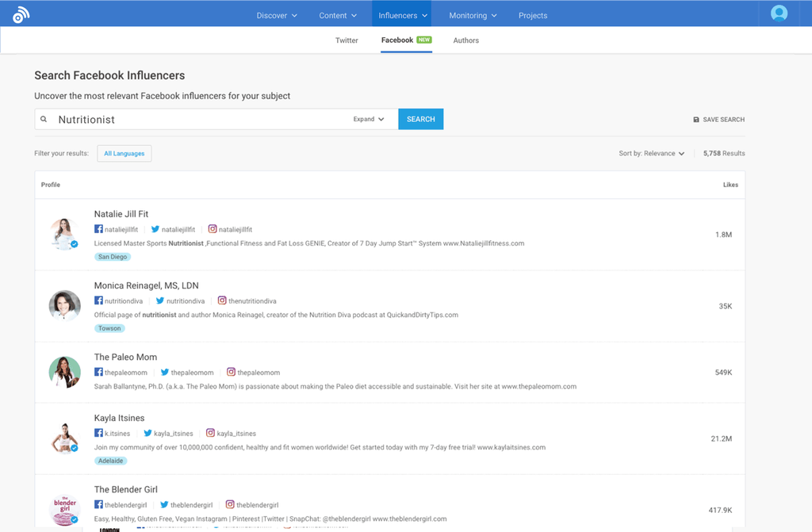Click the SAVE SEARCH link
The image size is (812, 532).
point(718,120)
